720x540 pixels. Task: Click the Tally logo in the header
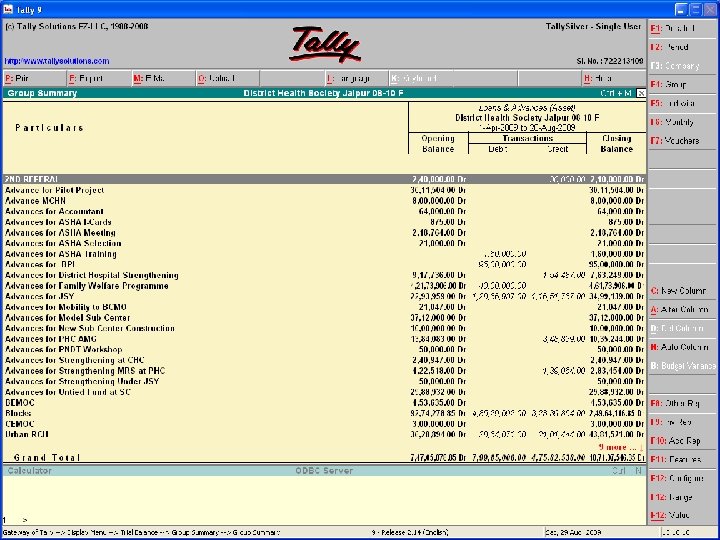pyautogui.click(x=325, y=45)
